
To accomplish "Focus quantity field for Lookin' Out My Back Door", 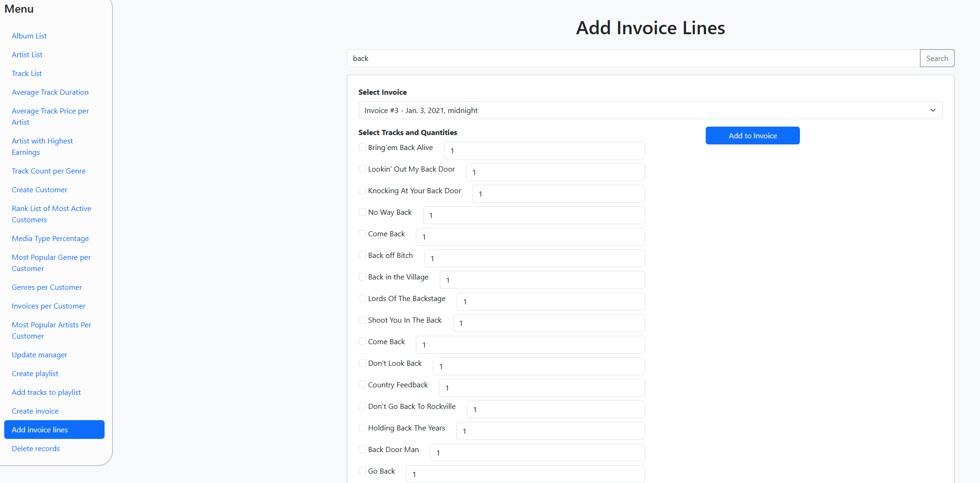I will (555, 172).
